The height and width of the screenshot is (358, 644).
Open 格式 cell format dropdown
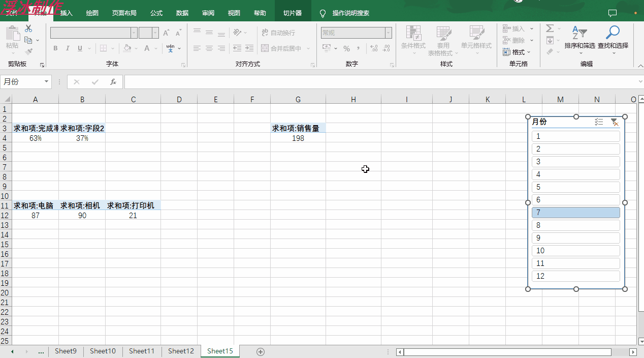517,52
